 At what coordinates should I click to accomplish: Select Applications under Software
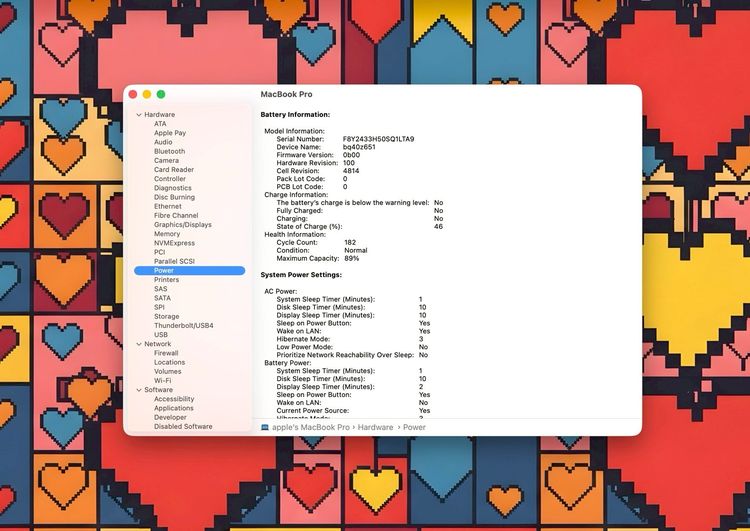[x=174, y=408]
